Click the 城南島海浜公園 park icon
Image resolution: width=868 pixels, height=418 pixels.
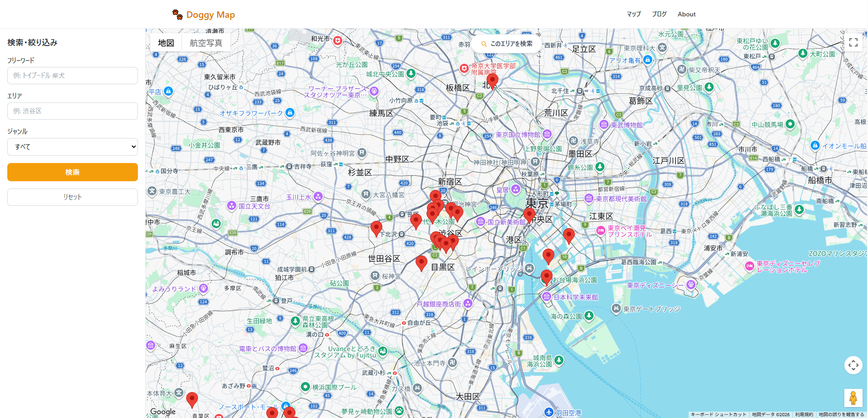[x=559, y=360]
